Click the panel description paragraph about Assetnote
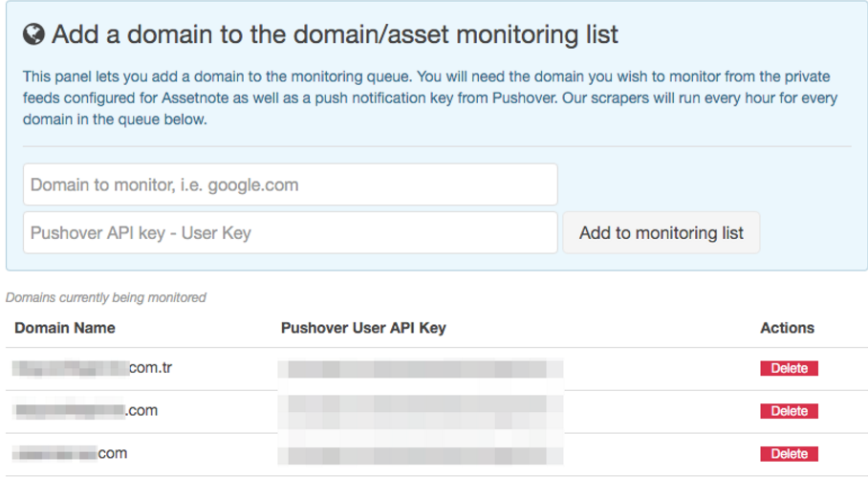Screen dimensions: 868x477 click(426, 98)
